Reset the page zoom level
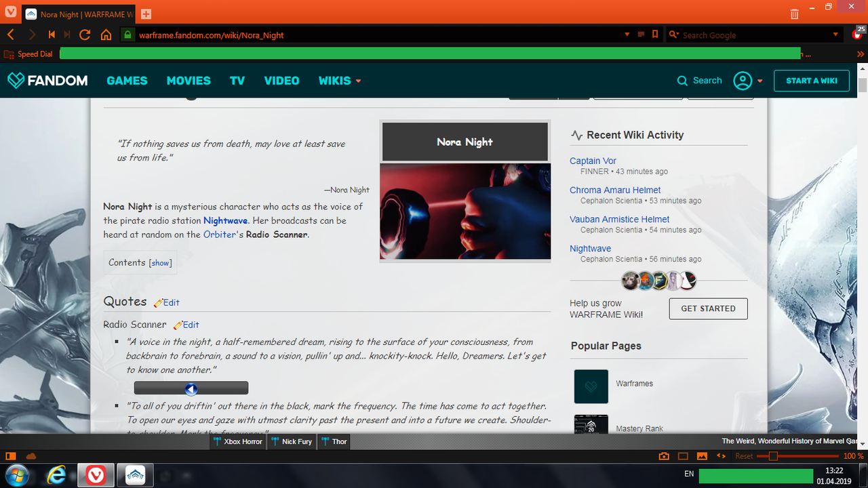This screenshot has height=488, width=868. (x=744, y=456)
